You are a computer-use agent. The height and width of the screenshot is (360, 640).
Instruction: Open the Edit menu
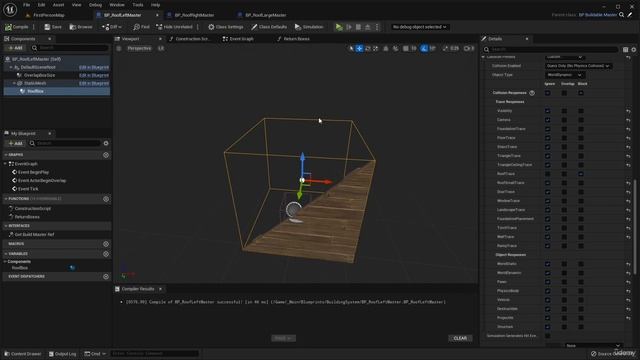click(41, 5)
